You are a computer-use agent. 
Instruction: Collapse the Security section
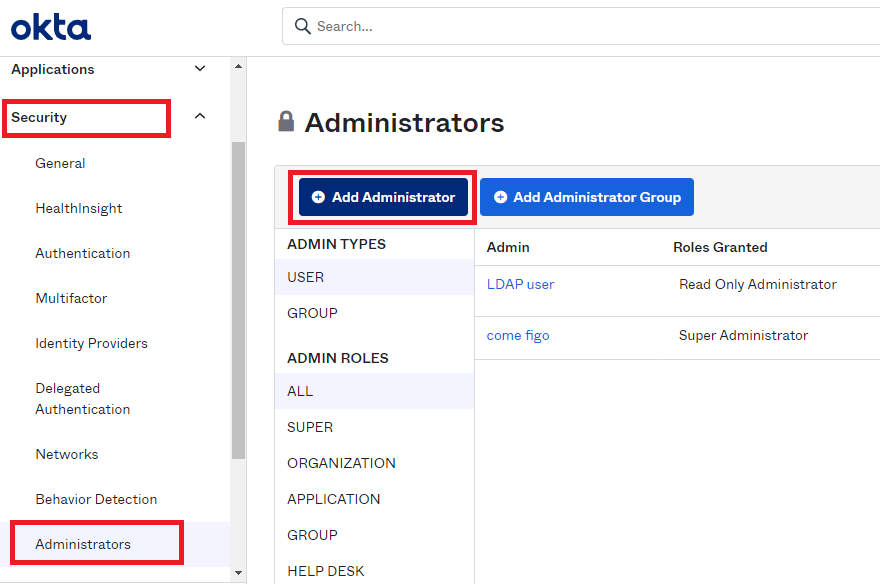point(198,115)
